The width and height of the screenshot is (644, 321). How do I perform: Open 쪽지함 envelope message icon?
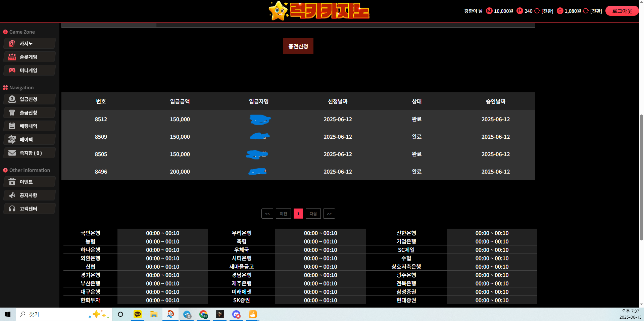(x=12, y=153)
